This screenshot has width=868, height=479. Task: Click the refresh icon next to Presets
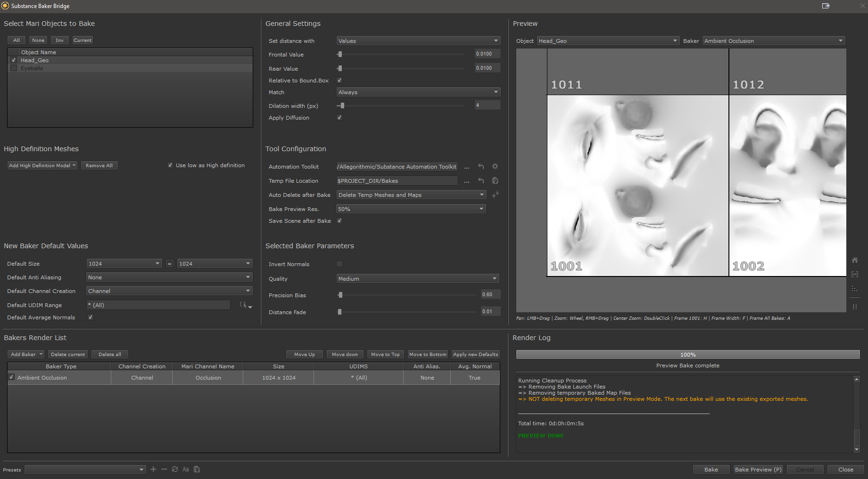175,469
